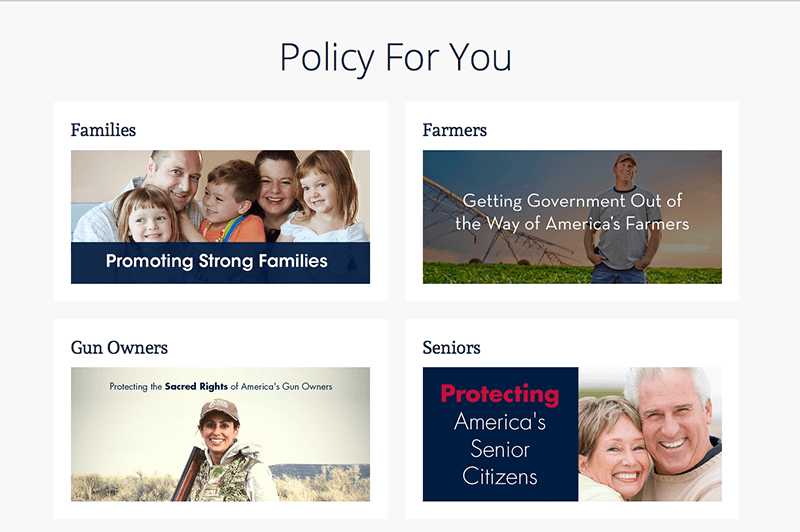Go to the Seniors policy heading
Screen dimensions: 800x532
pyautogui.click(x=452, y=348)
